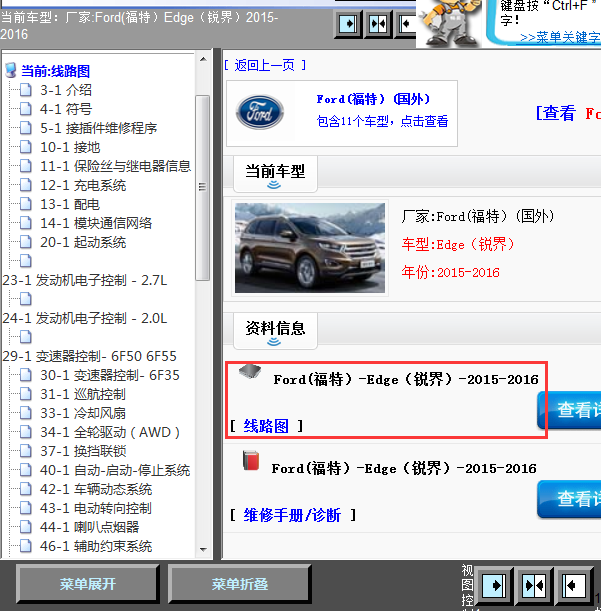Select 当前车型 tab header
Screen dimensions: 601x611
(275, 174)
